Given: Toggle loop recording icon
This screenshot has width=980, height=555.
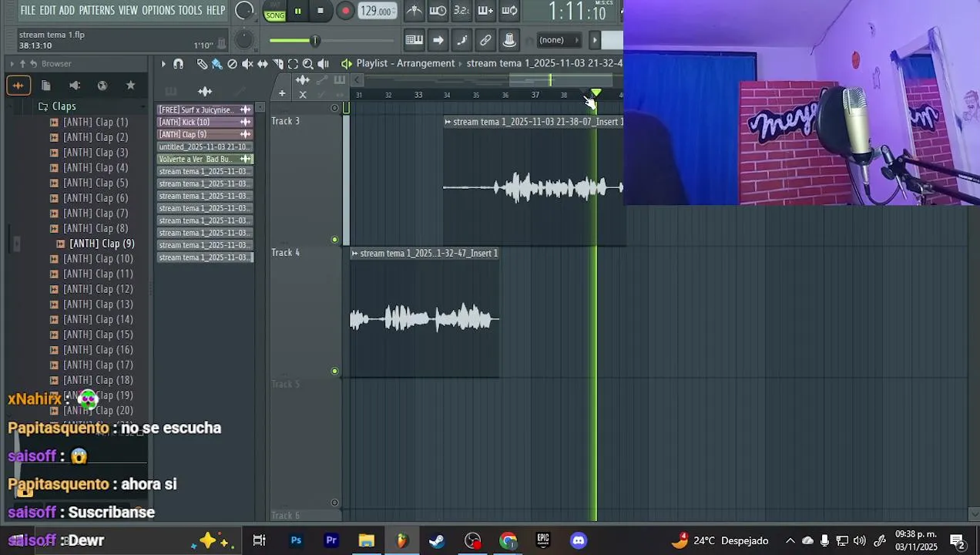Looking at the screenshot, I should coord(509,11).
